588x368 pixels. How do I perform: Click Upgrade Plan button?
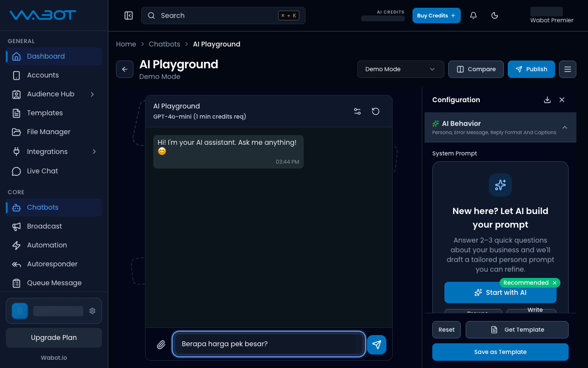click(54, 337)
